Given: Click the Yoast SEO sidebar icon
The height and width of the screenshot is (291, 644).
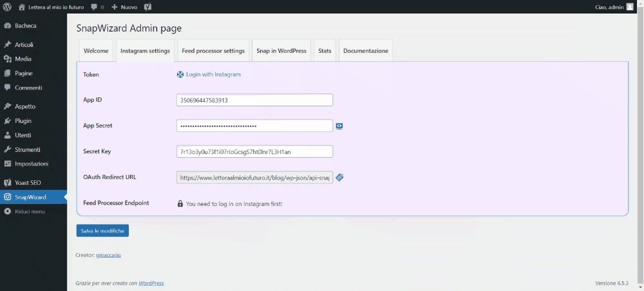Looking at the screenshot, I should (7, 183).
